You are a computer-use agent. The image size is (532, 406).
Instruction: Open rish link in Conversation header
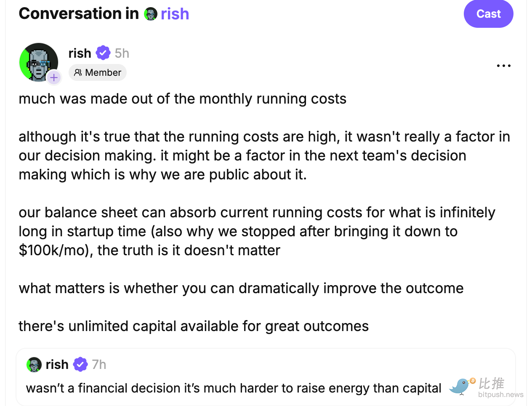tap(175, 14)
